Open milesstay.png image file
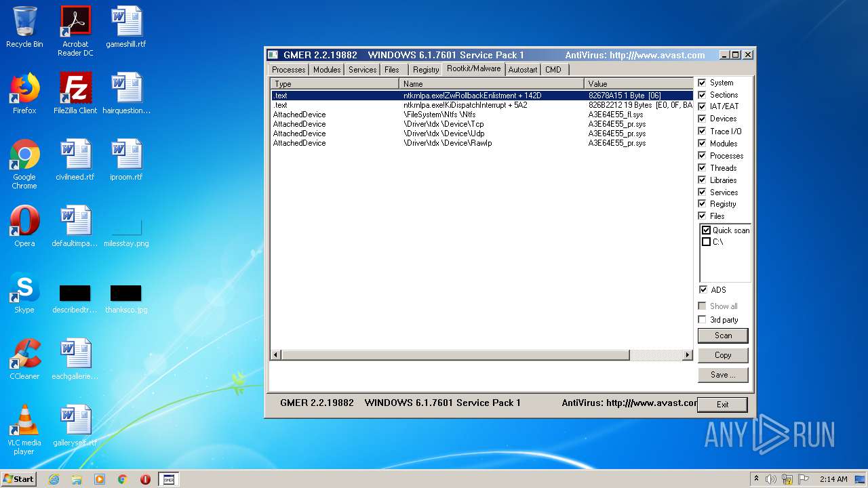 tap(126, 226)
